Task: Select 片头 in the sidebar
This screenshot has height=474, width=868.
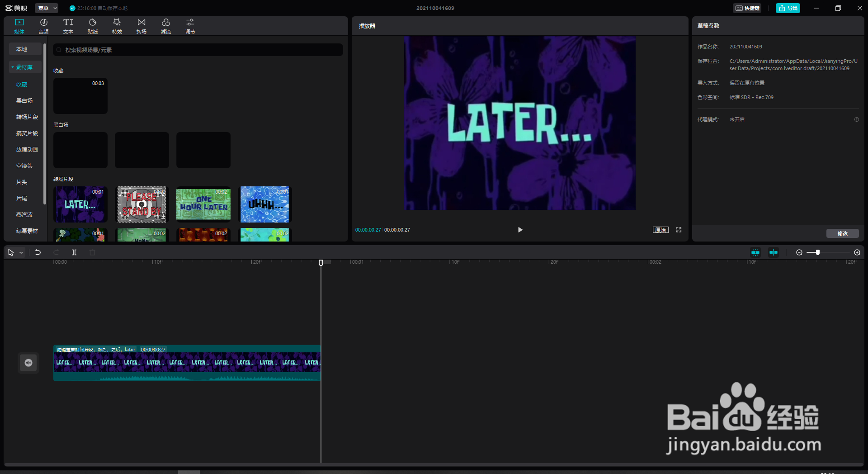Action: click(22, 182)
